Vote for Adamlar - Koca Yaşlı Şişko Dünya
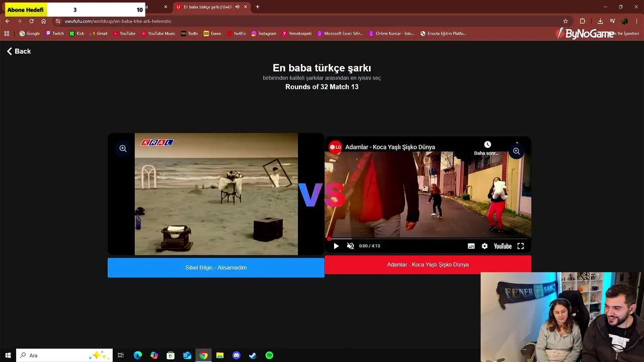The height and width of the screenshot is (362, 644). (x=428, y=264)
